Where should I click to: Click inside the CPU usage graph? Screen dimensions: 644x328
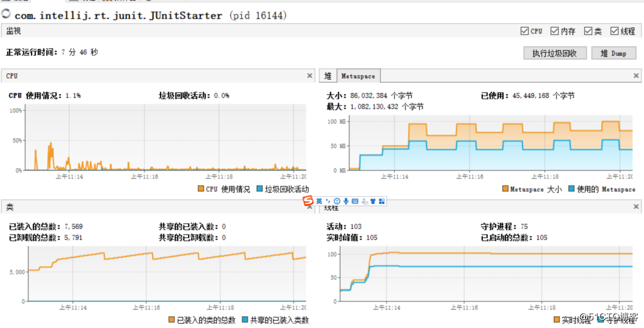pyautogui.click(x=166, y=137)
